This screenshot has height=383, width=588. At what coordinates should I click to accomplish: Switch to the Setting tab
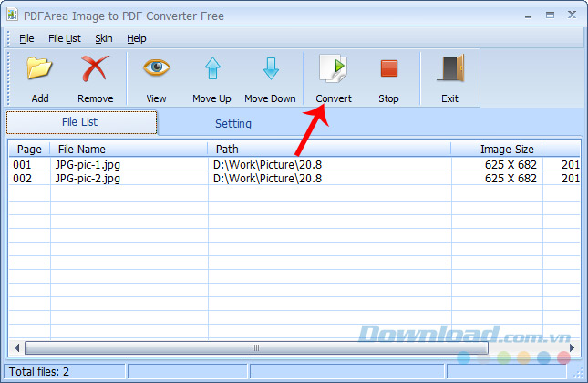pyautogui.click(x=233, y=124)
